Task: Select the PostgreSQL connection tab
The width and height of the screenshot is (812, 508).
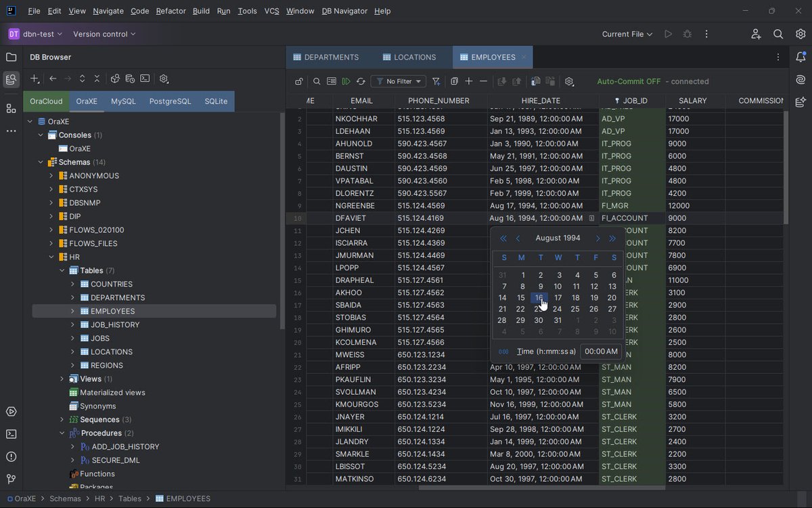Action: click(170, 101)
